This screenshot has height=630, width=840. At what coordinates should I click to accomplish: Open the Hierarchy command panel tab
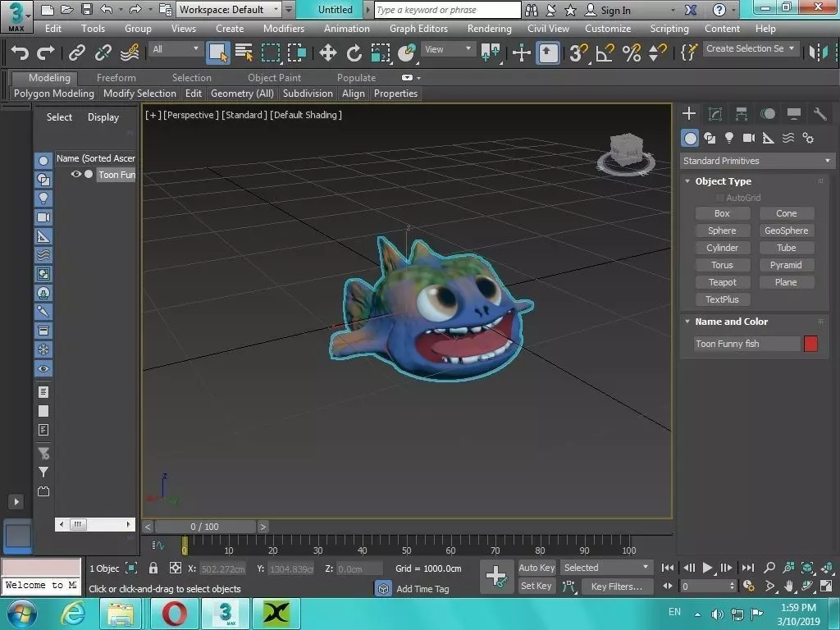pyautogui.click(x=742, y=113)
